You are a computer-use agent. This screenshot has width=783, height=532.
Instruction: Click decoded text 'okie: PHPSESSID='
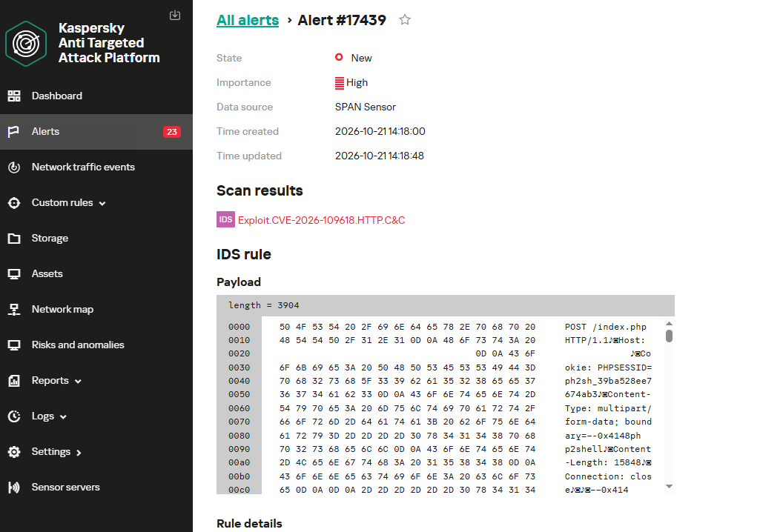(x=608, y=368)
